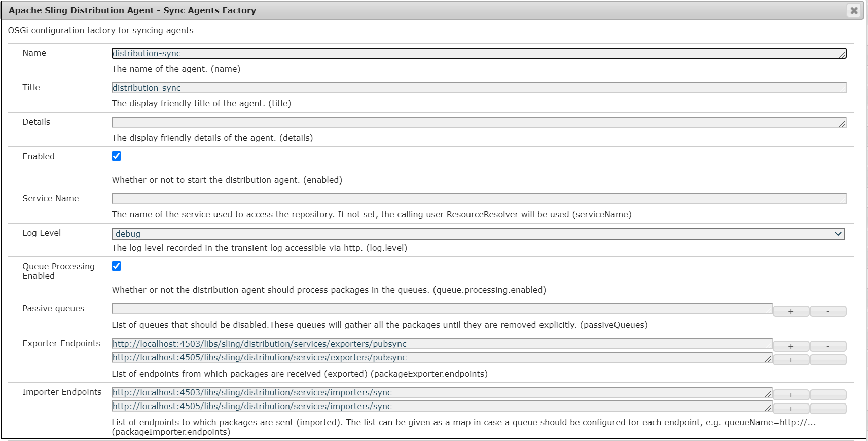Click the 'Passive queues' label
This screenshot has width=868, height=441.
pyautogui.click(x=53, y=308)
